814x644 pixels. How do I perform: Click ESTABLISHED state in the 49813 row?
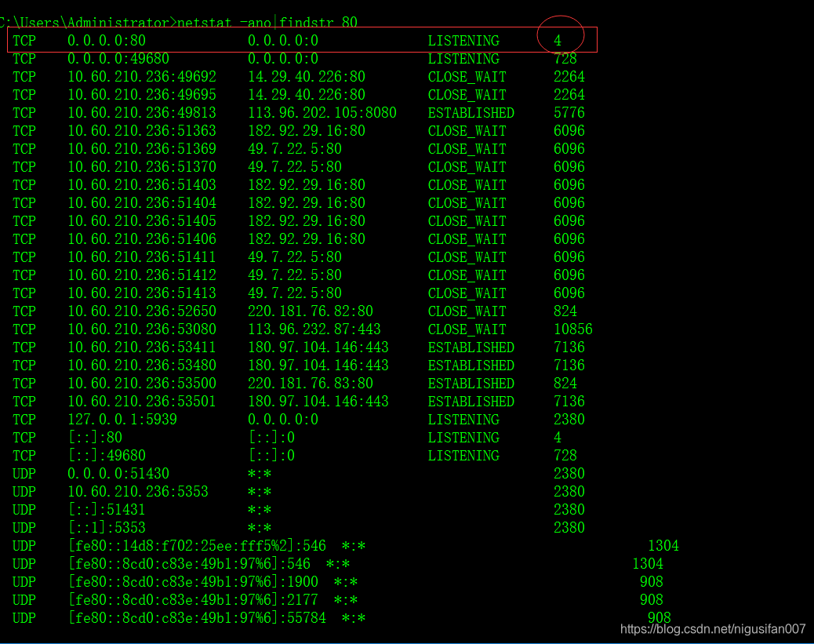point(471,113)
